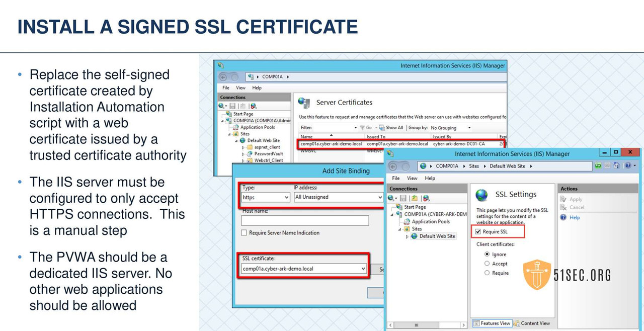This screenshot has width=644, height=331.
Task: Click inside the Host name field
Action: point(305,220)
